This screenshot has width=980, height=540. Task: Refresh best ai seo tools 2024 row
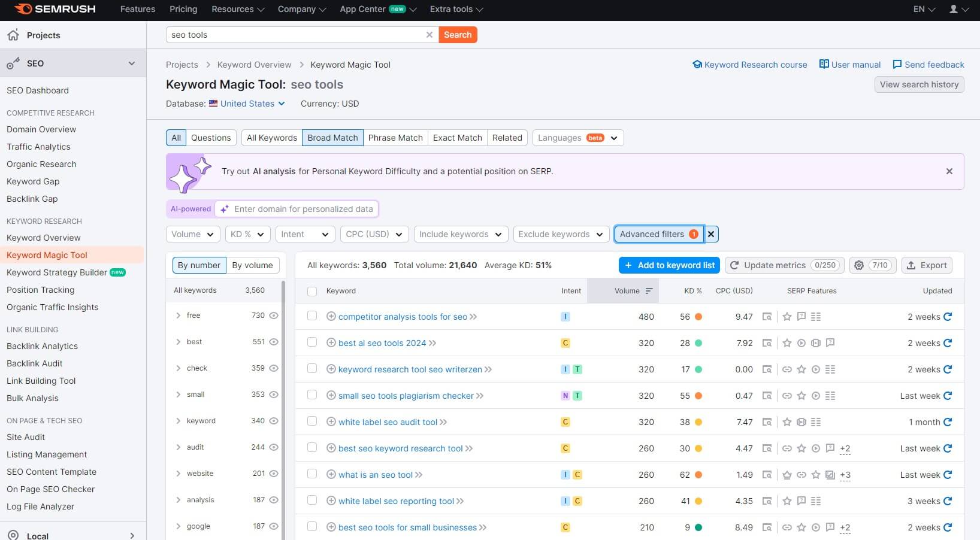[x=948, y=343]
